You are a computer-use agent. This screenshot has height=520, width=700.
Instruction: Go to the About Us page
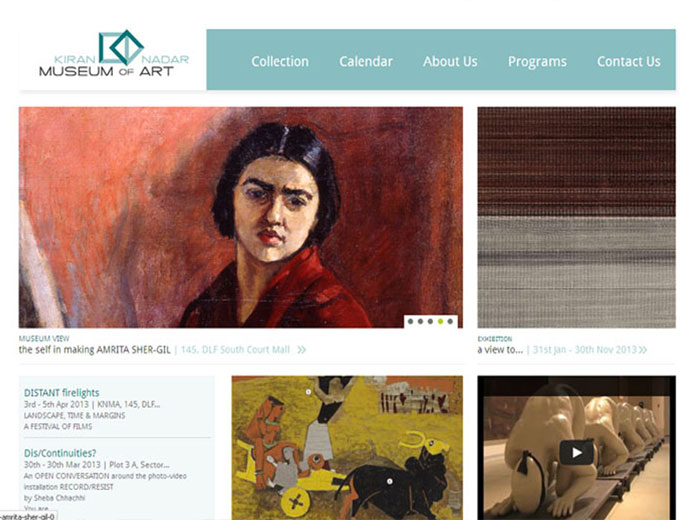click(450, 61)
